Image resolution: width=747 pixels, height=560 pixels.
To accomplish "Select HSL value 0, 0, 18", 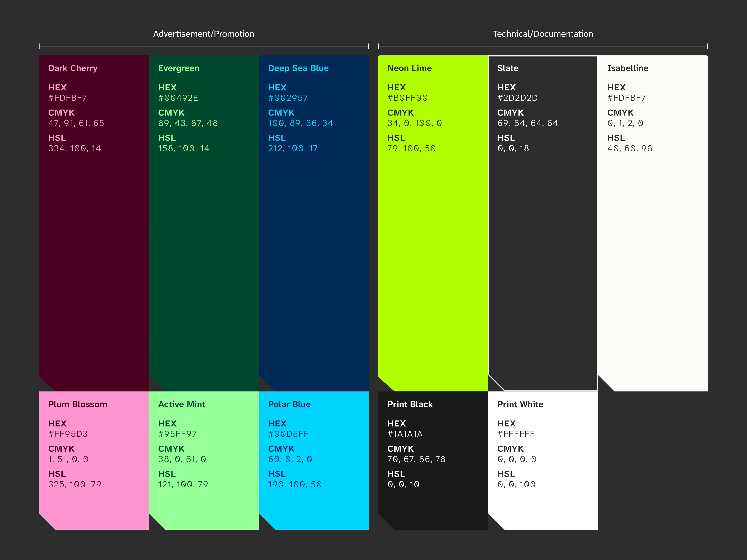I will pyautogui.click(x=513, y=149).
